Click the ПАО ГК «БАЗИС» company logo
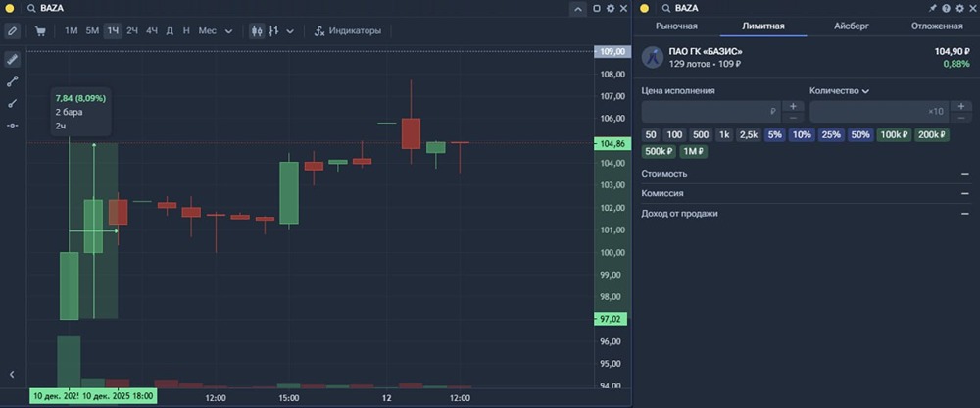The height and width of the screenshot is (408, 980). [652, 57]
